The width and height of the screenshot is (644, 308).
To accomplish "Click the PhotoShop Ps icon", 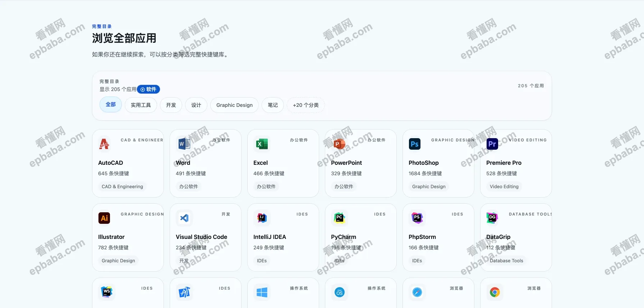I will click(415, 144).
